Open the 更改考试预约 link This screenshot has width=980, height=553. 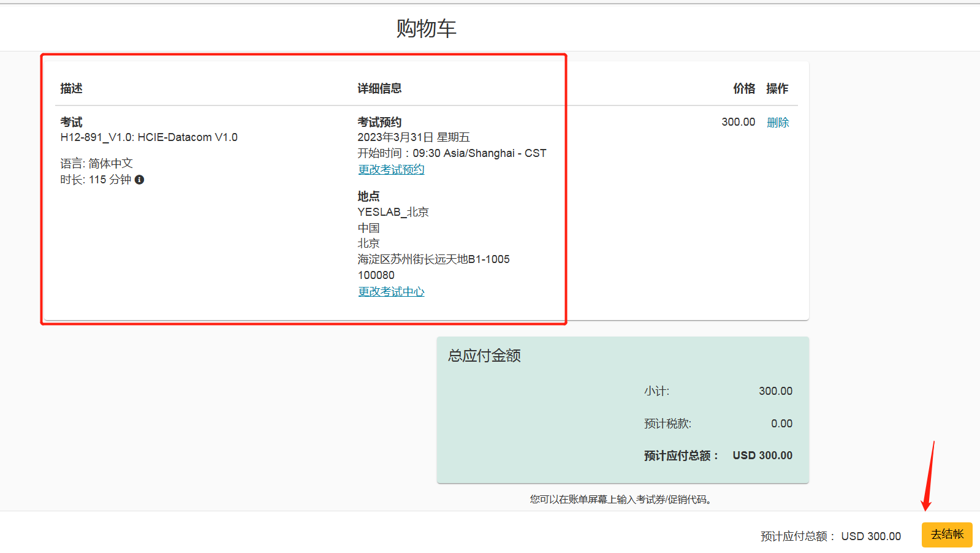pos(391,169)
